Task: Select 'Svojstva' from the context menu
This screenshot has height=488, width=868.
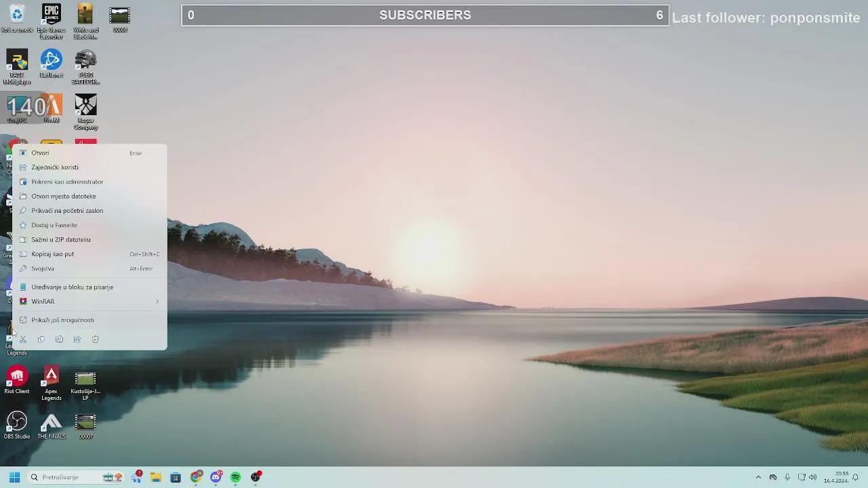Action: tap(43, 268)
